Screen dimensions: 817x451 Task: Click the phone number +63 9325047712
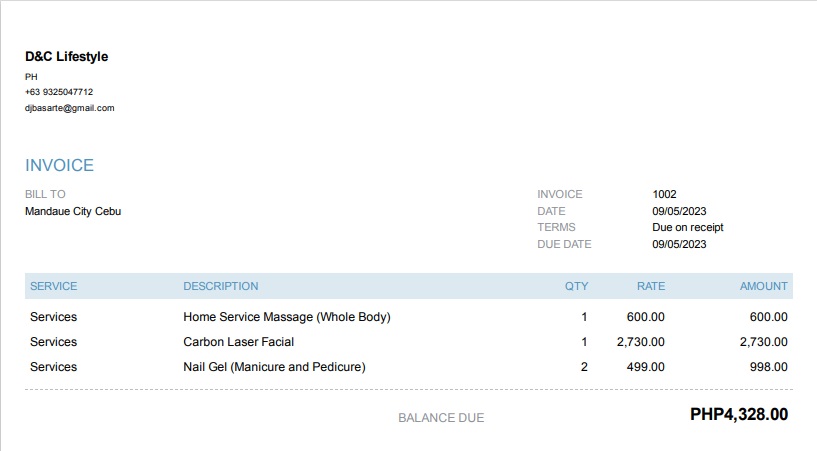pyautogui.click(x=59, y=92)
